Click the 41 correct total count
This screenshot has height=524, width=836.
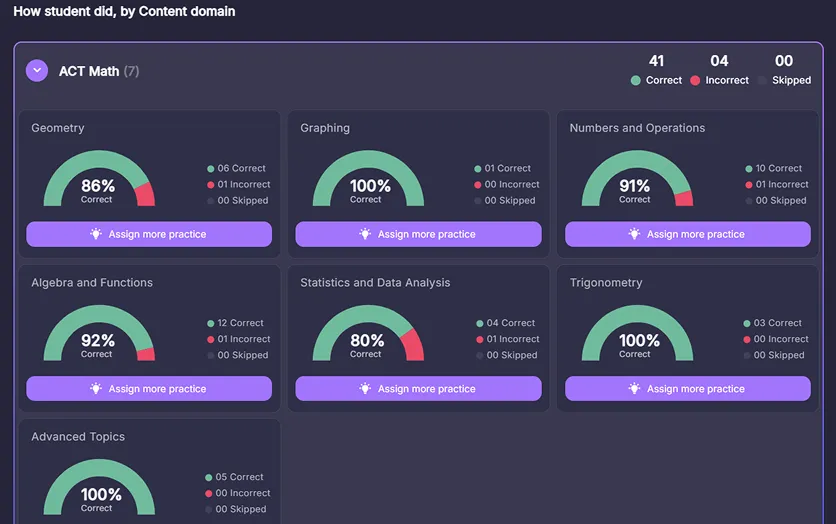click(x=656, y=61)
